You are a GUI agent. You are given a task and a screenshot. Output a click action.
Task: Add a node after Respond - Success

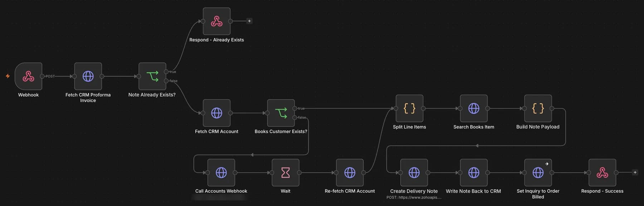[x=635, y=172]
